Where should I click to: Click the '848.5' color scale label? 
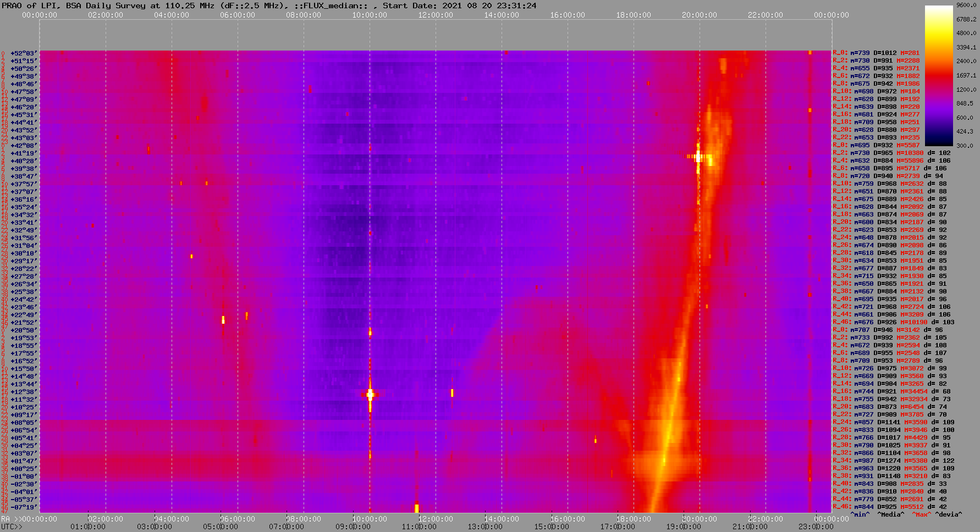[x=965, y=103]
